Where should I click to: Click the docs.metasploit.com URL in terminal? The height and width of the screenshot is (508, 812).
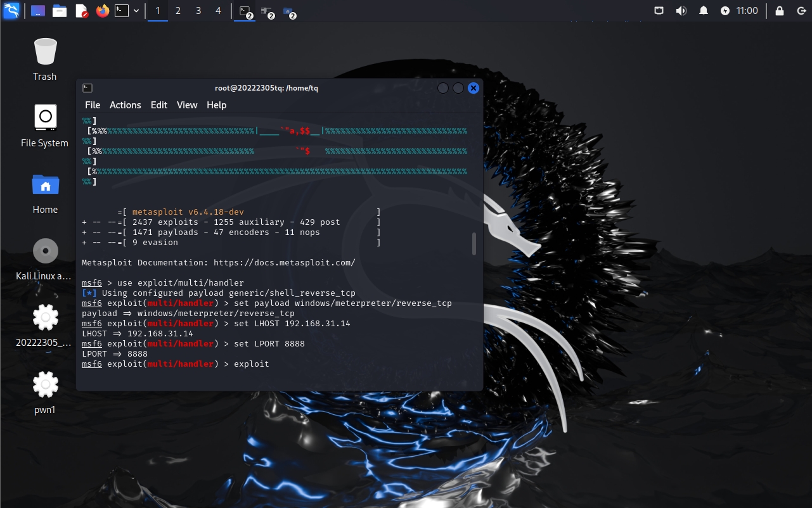tap(285, 262)
